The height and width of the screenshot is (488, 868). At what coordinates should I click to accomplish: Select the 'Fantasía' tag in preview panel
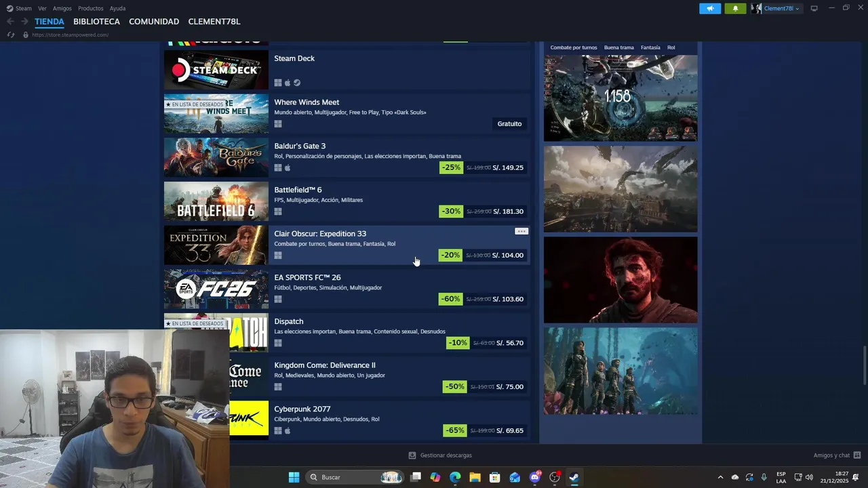coord(650,47)
